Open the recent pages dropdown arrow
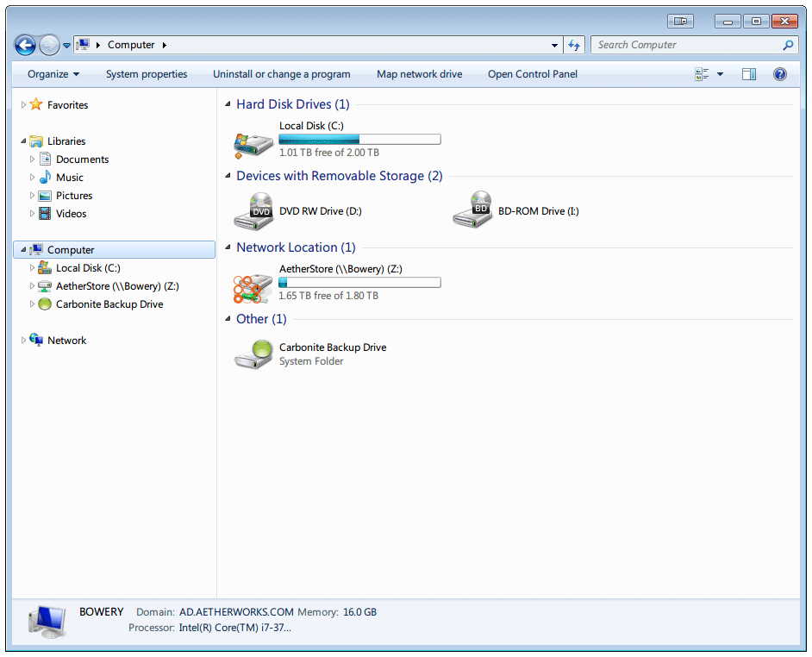 66,46
